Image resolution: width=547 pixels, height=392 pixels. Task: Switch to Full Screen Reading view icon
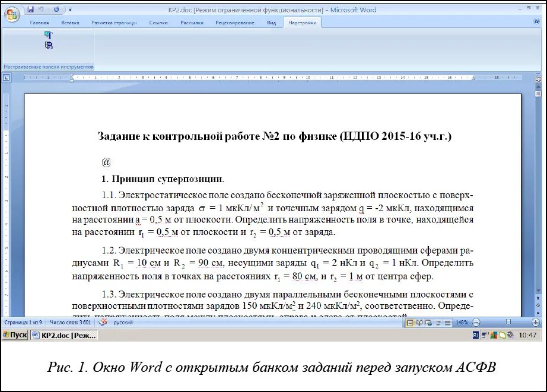[x=419, y=323]
